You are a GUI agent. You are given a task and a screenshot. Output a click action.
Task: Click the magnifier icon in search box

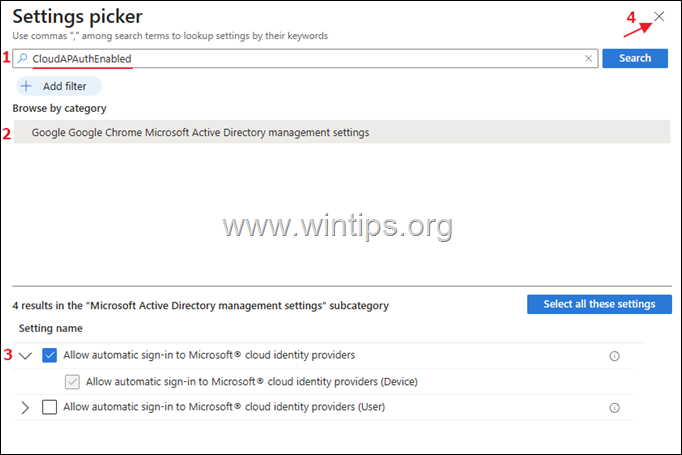pos(22,58)
